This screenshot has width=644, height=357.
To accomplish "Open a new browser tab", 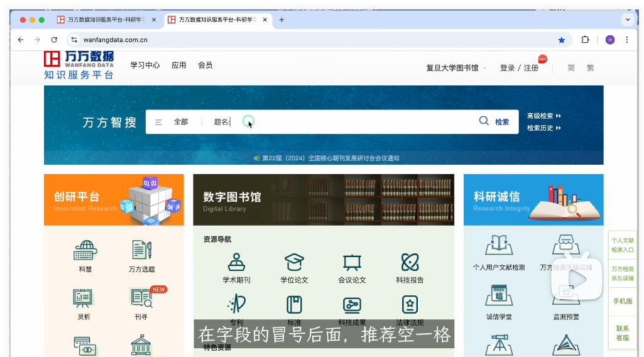I will (281, 19).
